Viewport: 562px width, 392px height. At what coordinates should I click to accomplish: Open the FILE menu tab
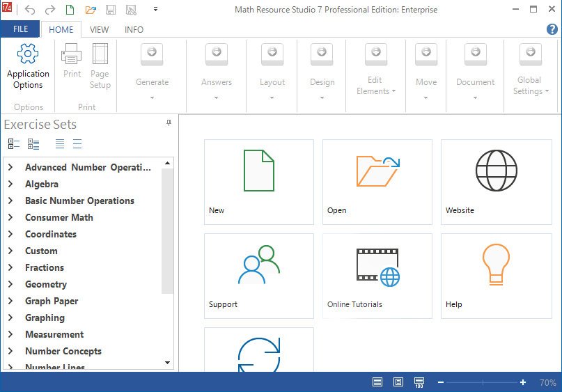[20, 29]
